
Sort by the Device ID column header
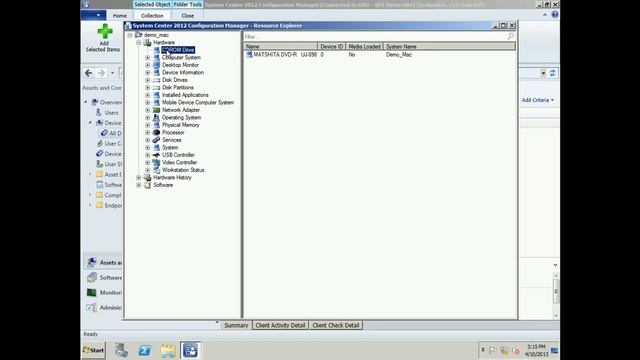(331, 47)
